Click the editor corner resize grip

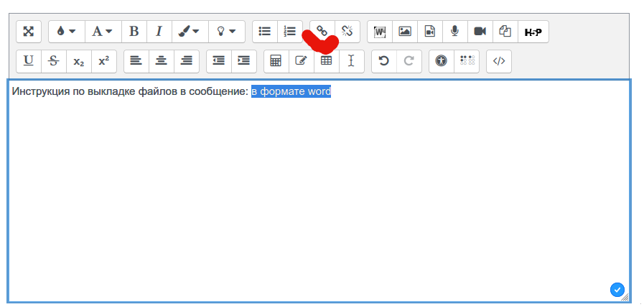(x=625, y=297)
